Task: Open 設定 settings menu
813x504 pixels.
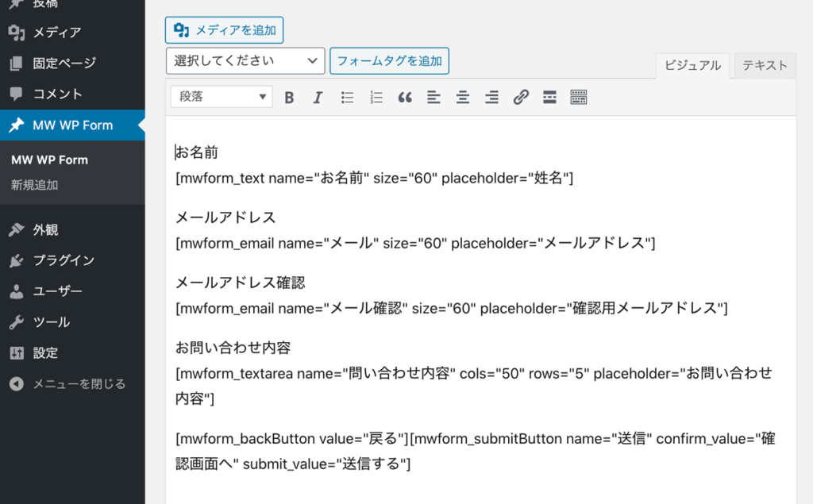Action: coord(72,353)
